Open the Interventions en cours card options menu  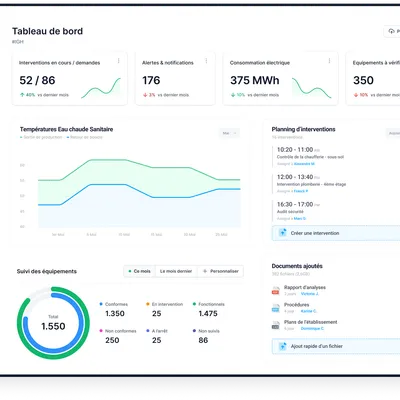118,61
